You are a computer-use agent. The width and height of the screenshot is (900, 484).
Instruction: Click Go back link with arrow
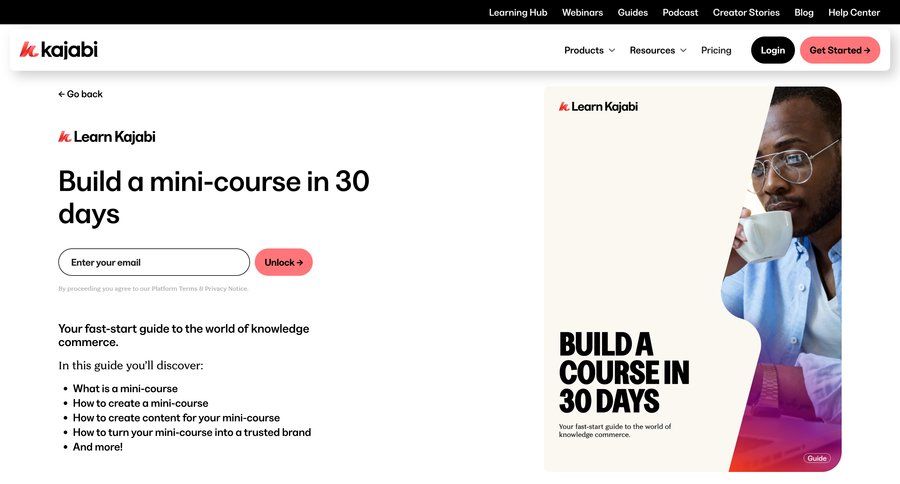(80, 94)
